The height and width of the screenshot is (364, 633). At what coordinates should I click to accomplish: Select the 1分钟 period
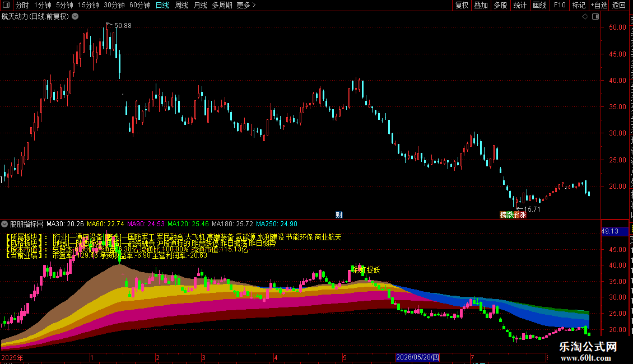click(43, 5)
